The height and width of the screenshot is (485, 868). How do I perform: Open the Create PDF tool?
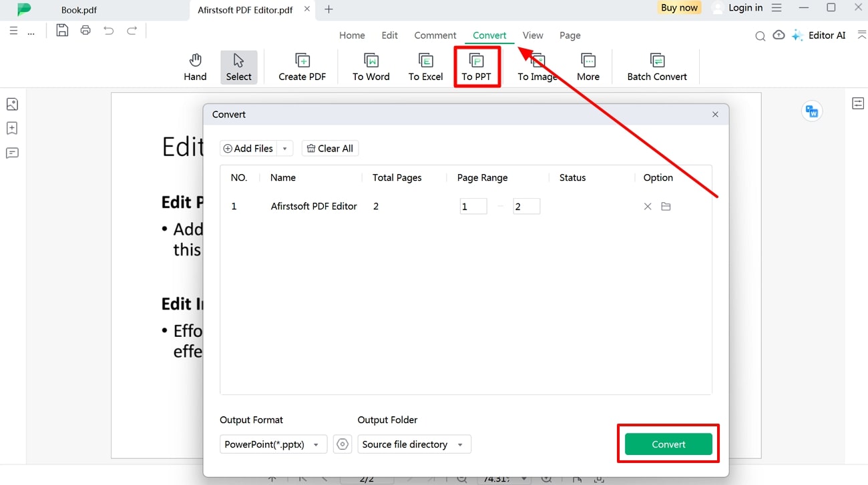(302, 67)
